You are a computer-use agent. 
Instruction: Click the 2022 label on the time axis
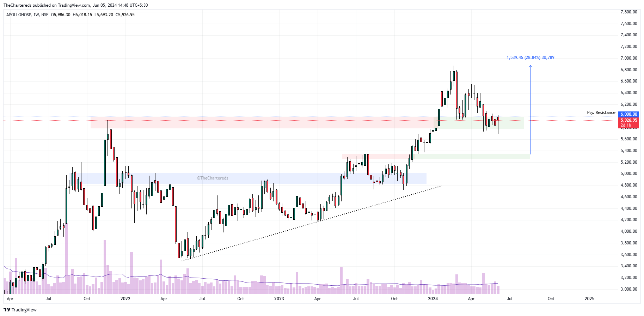(125, 299)
